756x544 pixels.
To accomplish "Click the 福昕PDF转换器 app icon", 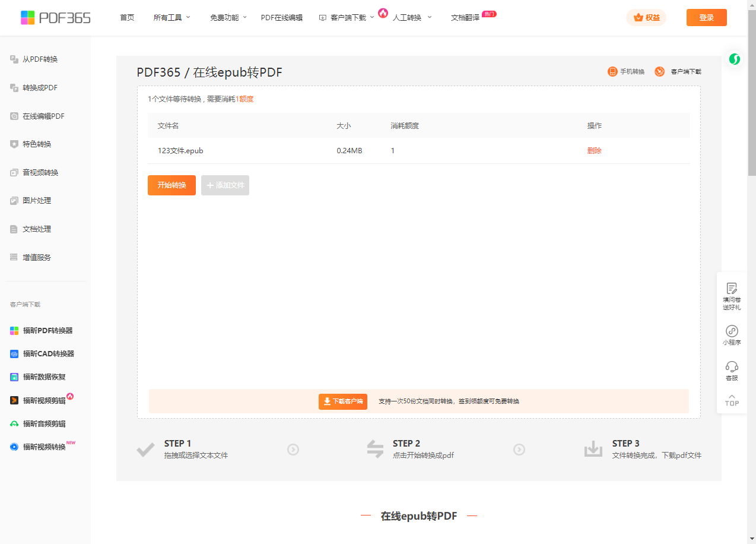I will pos(14,331).
